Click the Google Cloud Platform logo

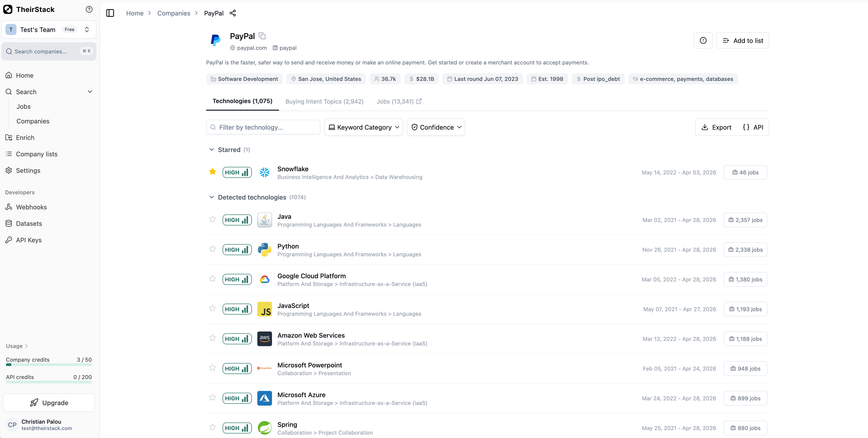click(x=264, y=279)
